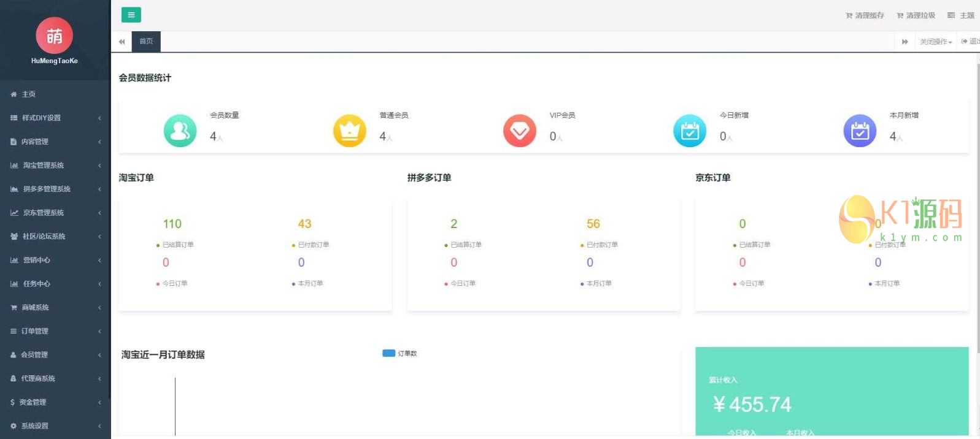The height and width of the screenshot is (439, 980).
Task: Click the yellow crown regular member icon
Action: point(350,131)
